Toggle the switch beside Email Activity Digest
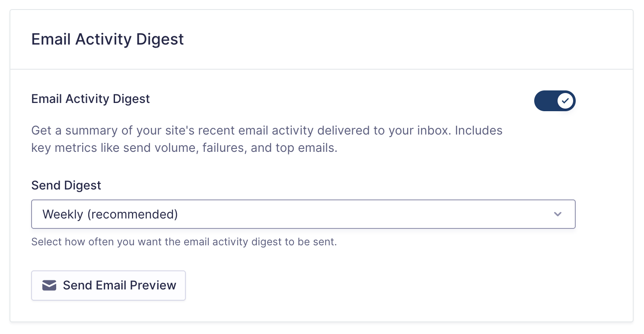Image resolution: width=644 pixels, height=334 pixels. (555, 101)
